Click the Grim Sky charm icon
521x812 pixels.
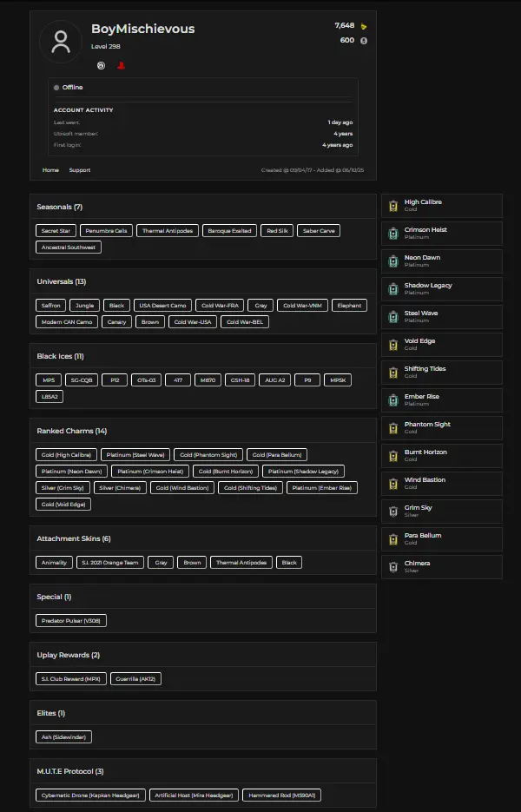(x=393, y=512)
